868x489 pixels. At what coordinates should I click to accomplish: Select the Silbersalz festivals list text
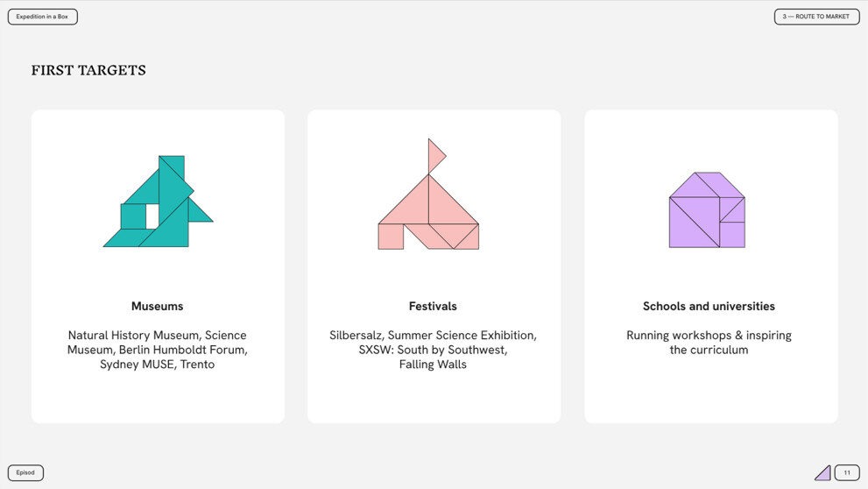[433, 350]
